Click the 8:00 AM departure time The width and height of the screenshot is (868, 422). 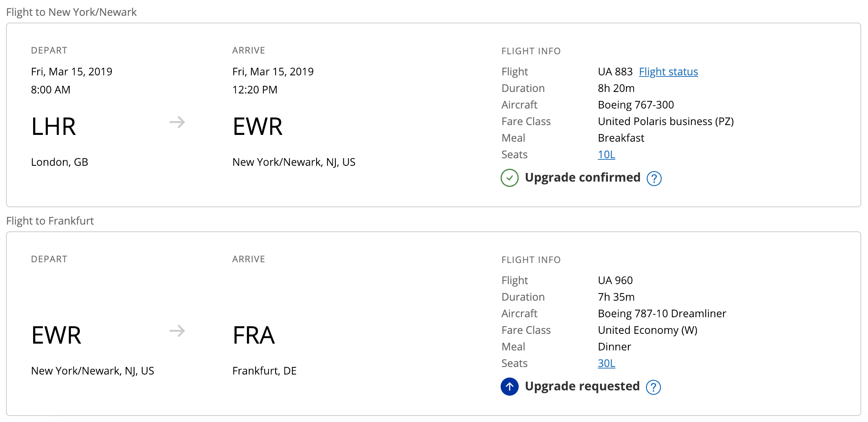(50, 90)
